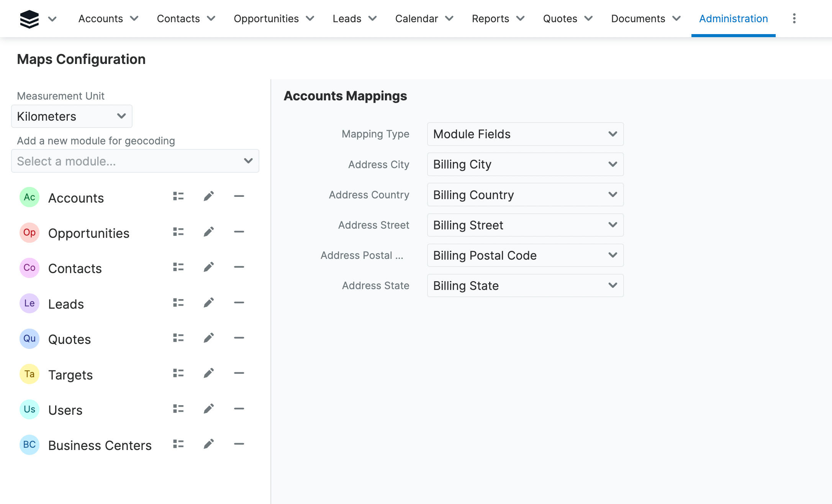Open the Measurement Unit Kilometers dropdown
The image size is (832, 504).
(72, 116)
